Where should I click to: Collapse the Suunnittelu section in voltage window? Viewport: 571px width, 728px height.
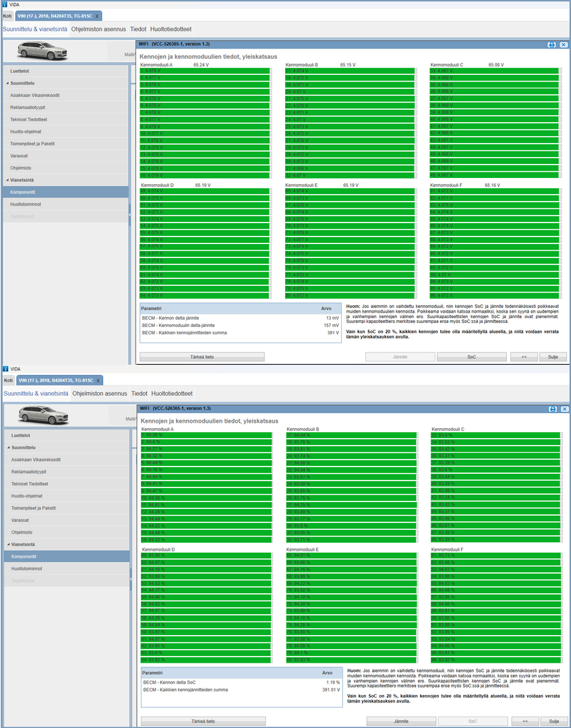click(7, 84)
